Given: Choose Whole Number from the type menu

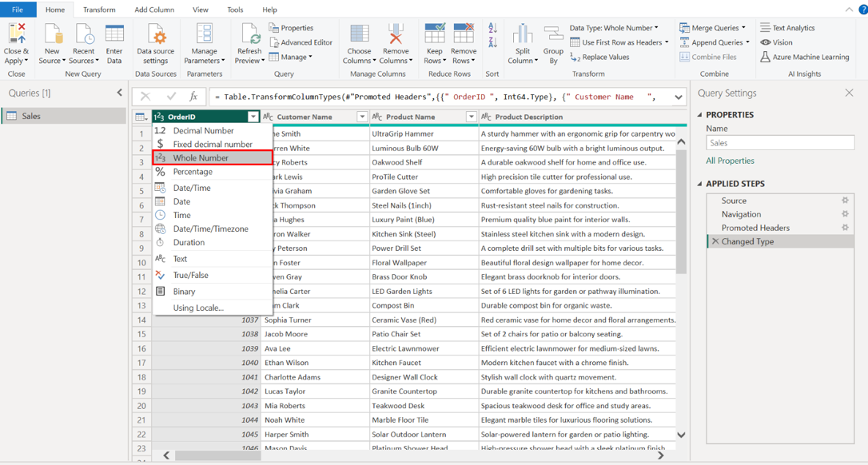Looking at the screenshot, I should [201, 158].
